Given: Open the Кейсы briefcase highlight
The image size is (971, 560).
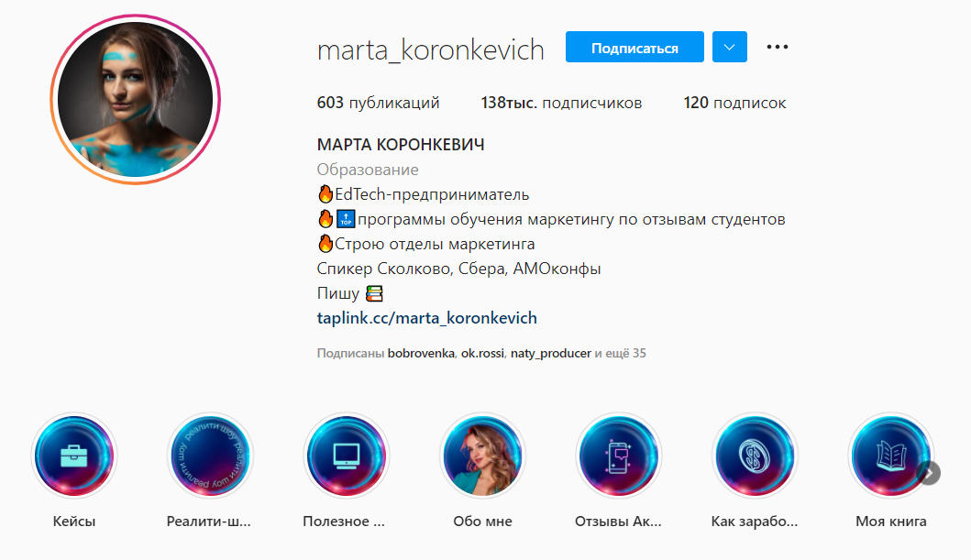Looking at the screenshot, I should (73, 456).
